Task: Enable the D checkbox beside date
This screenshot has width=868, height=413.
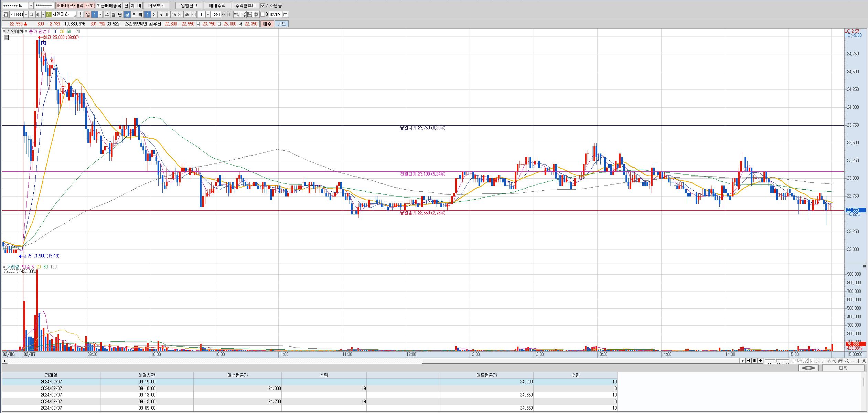Action: 263,14
